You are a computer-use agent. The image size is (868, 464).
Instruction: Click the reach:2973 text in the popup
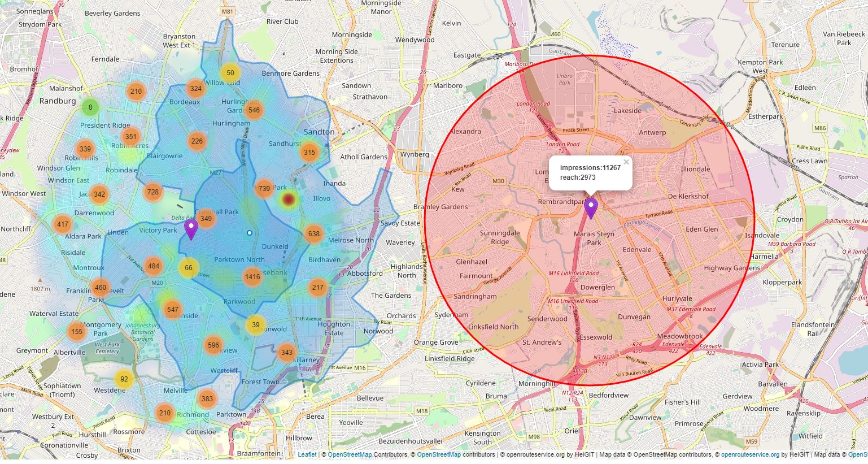click(578, 177)
